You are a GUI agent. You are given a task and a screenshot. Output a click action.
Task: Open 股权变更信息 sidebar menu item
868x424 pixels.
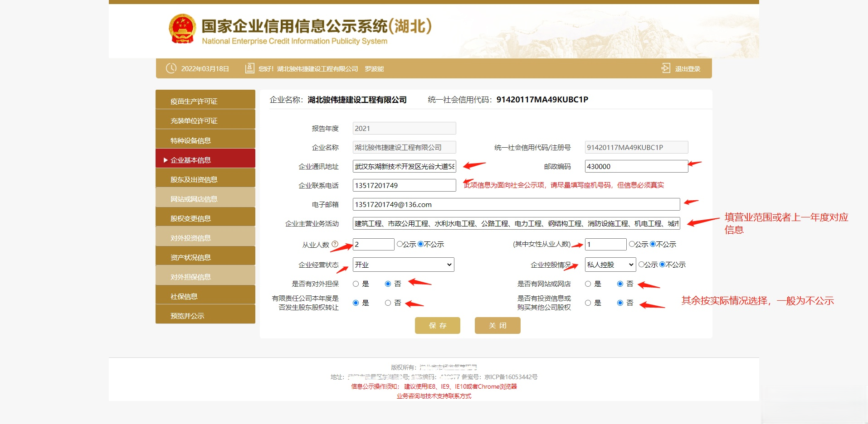[205, 217]
